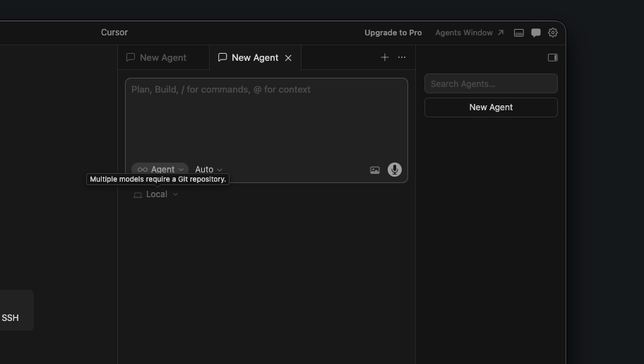Open Agents Window link

[470, 33]
